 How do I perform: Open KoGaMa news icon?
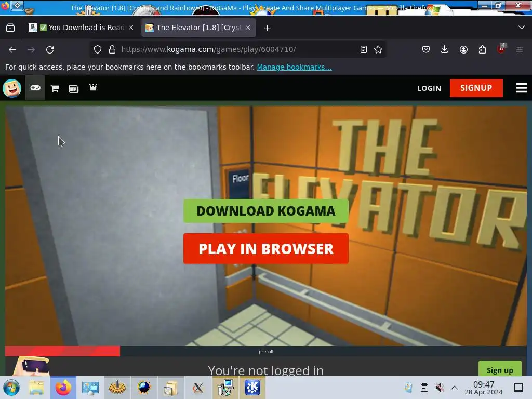(74, 89)
